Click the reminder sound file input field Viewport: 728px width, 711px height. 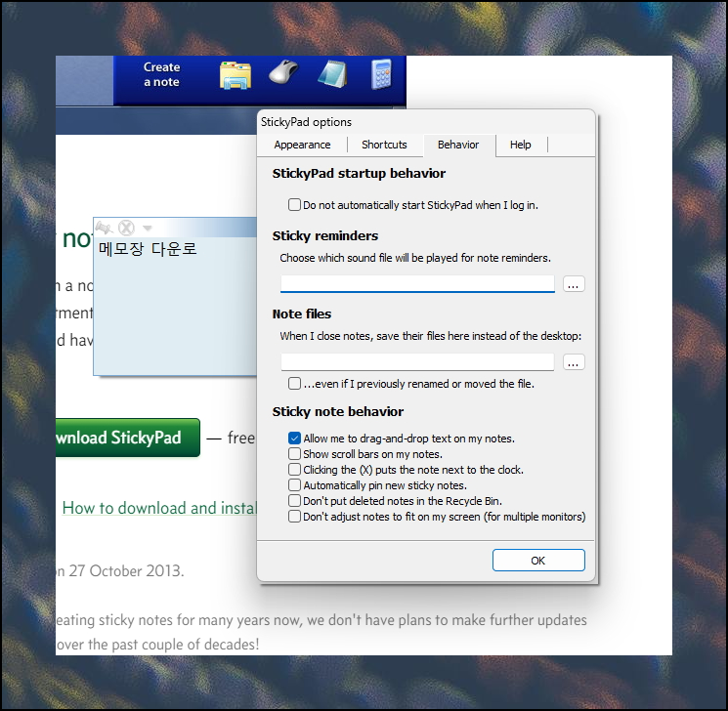(x=417, y=283)
